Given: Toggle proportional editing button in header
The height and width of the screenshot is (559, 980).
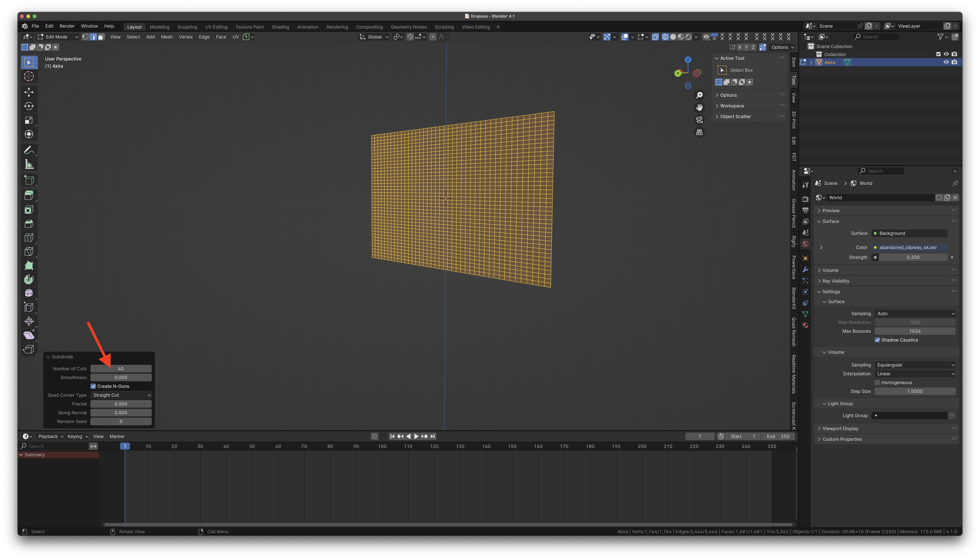Looking at the screenshot, I should click(433, 37).
